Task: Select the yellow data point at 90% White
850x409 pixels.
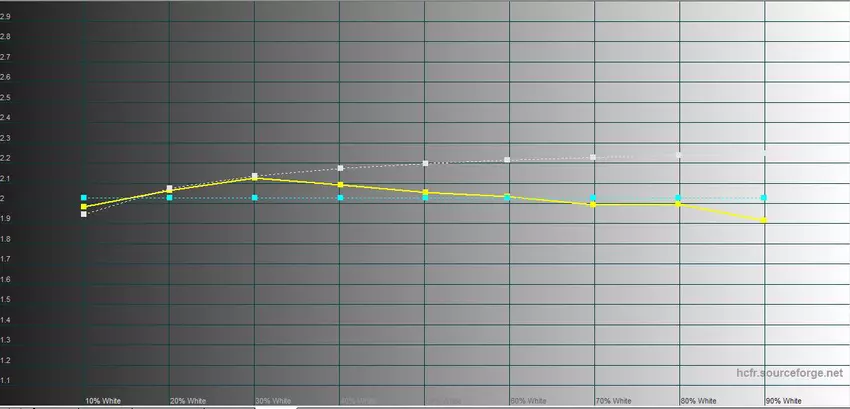Action: 765,220
